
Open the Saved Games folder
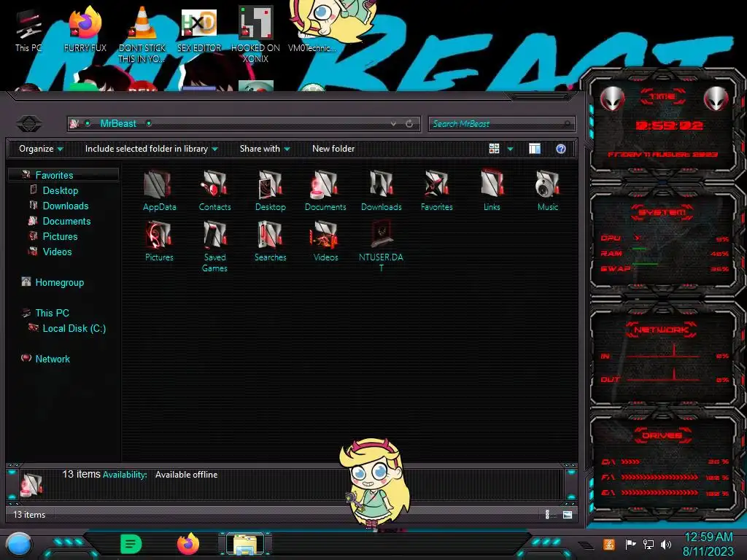[x=214, y=246]
